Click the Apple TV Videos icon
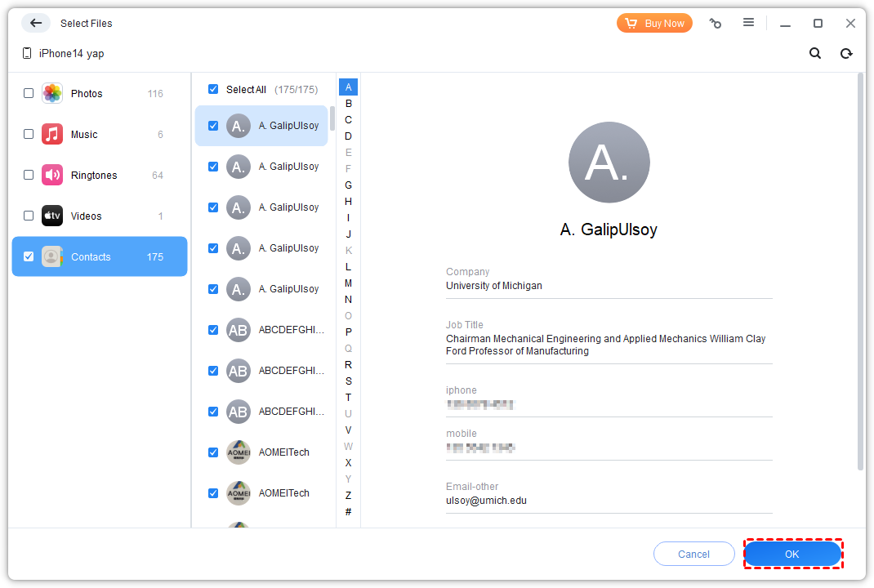The width and height of the screenshot is (874, 588). 52,216
